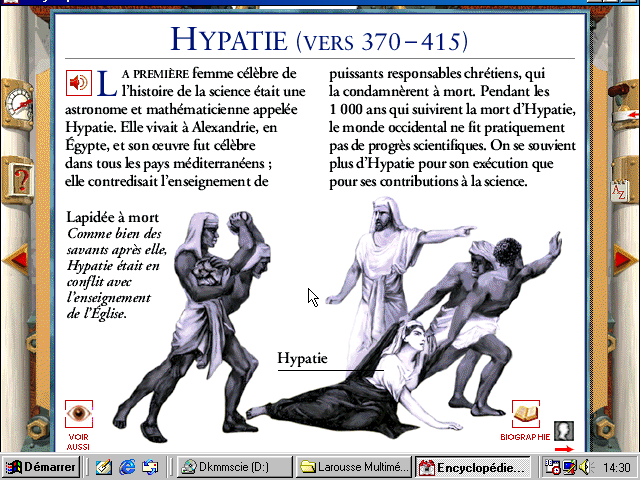Open the question mark help icon

click(19, 180)
